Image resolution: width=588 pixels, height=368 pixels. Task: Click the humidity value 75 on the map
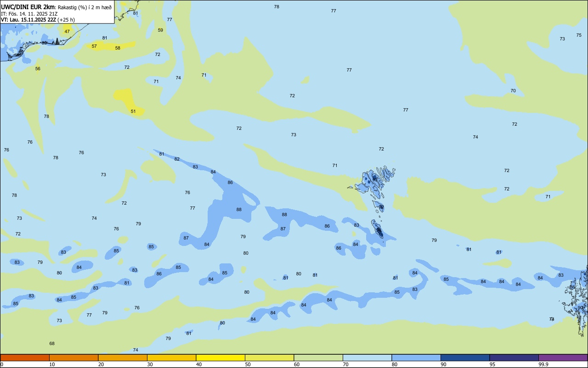pyautogui.click(x=579, y=35)
